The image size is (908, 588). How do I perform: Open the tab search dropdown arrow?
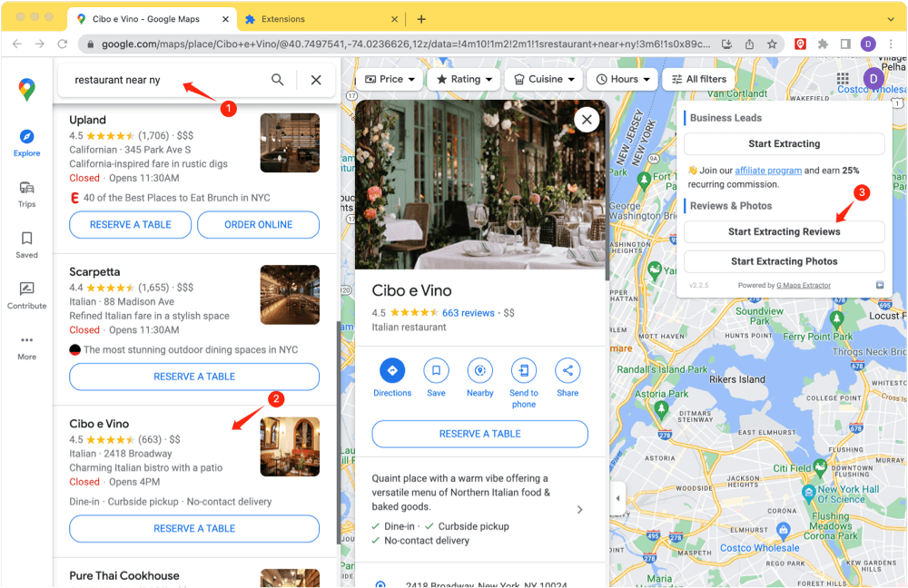[891, 19]
